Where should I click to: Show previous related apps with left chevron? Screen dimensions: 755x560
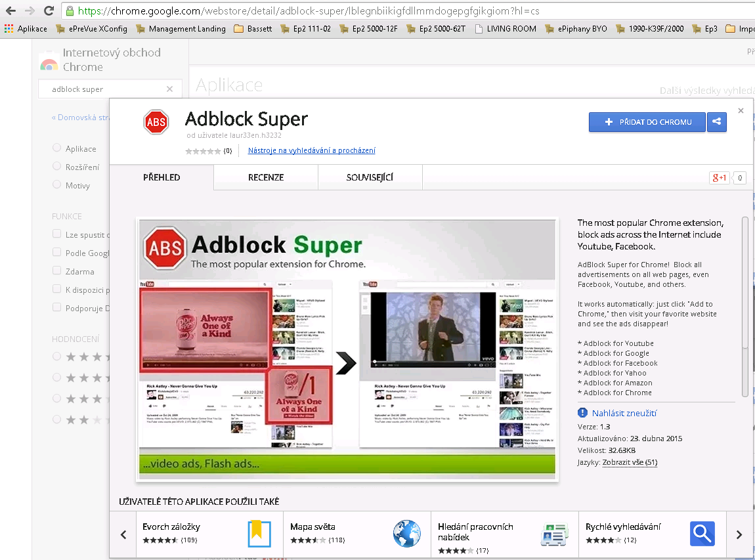123,534
